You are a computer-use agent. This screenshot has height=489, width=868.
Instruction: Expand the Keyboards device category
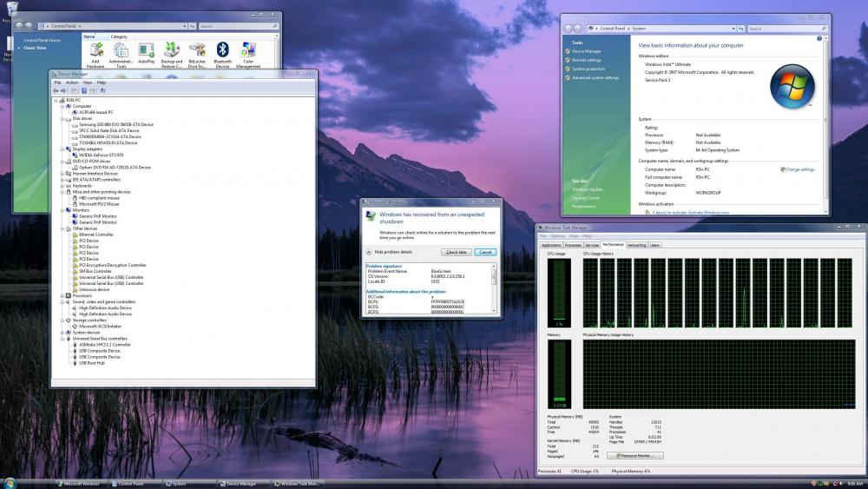tap(62, 186)
